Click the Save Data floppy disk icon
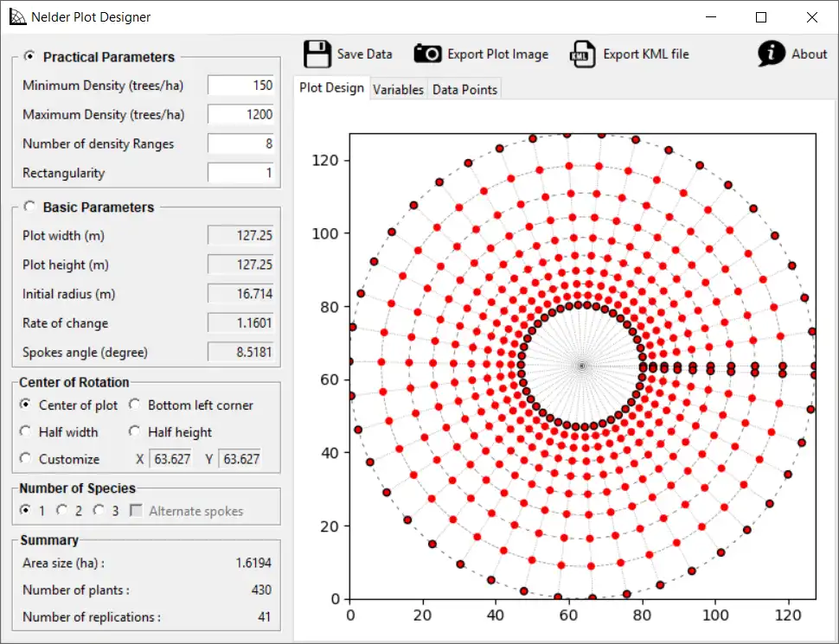The width and height of the screenshot is (839, 644). pyautogui.click(x=317, y=54)
